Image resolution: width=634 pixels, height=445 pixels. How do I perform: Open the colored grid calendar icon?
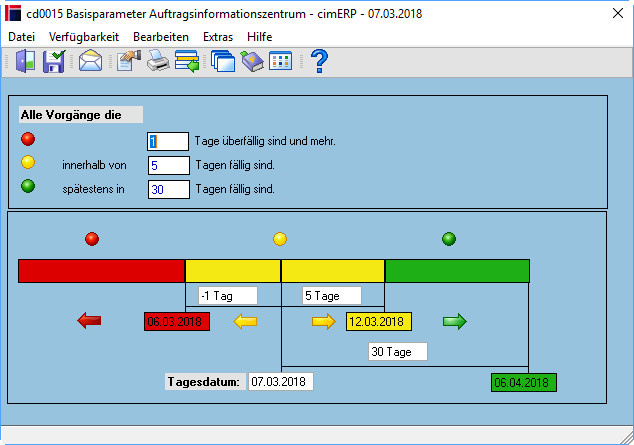[x=281, y=61]
